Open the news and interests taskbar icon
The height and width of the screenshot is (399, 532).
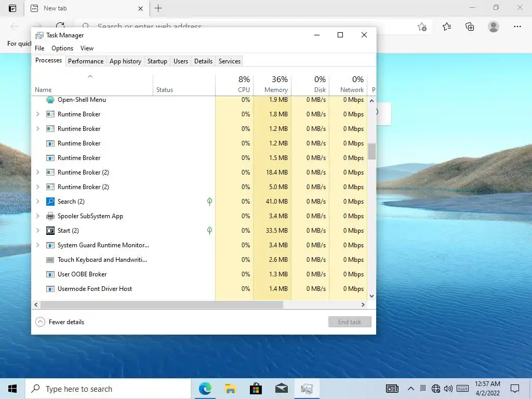[392, 389]
